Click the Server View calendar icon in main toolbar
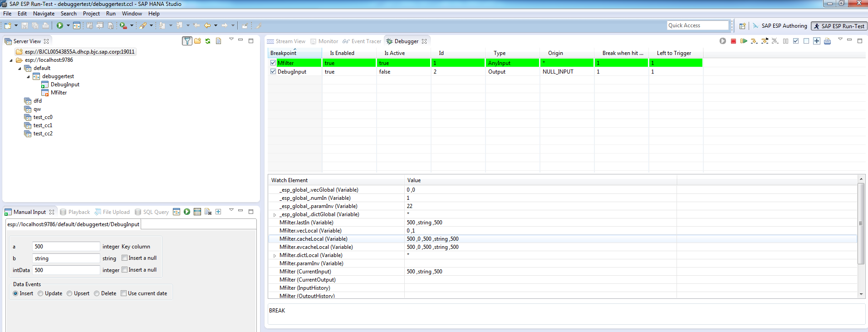The image size is (868, 332). pyautogui.click(x=77, y=25)
